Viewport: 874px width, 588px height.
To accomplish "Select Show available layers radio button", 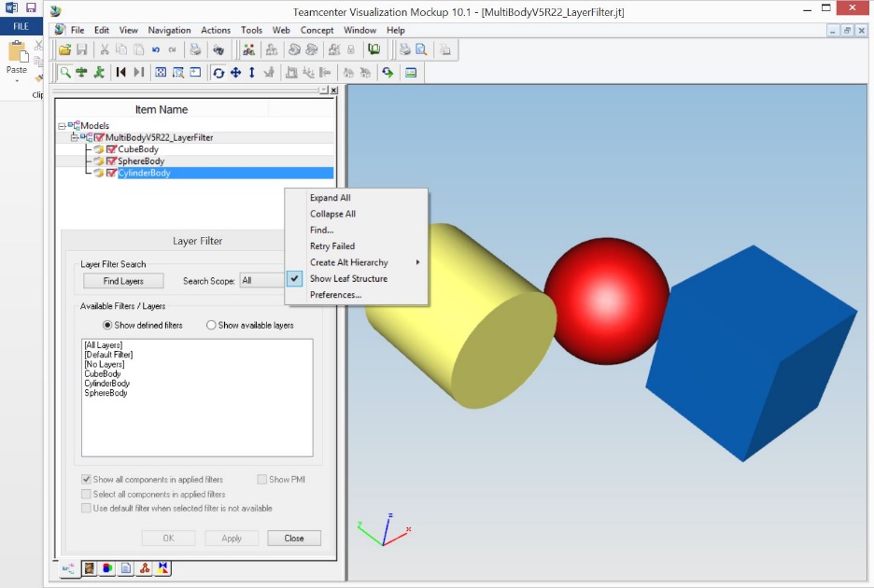I will point(211,325).
